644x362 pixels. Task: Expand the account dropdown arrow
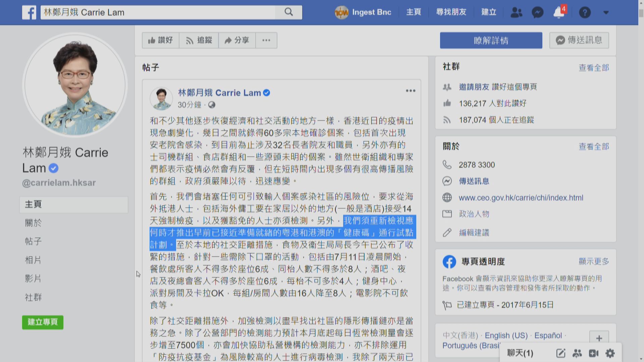pos(606,12)
